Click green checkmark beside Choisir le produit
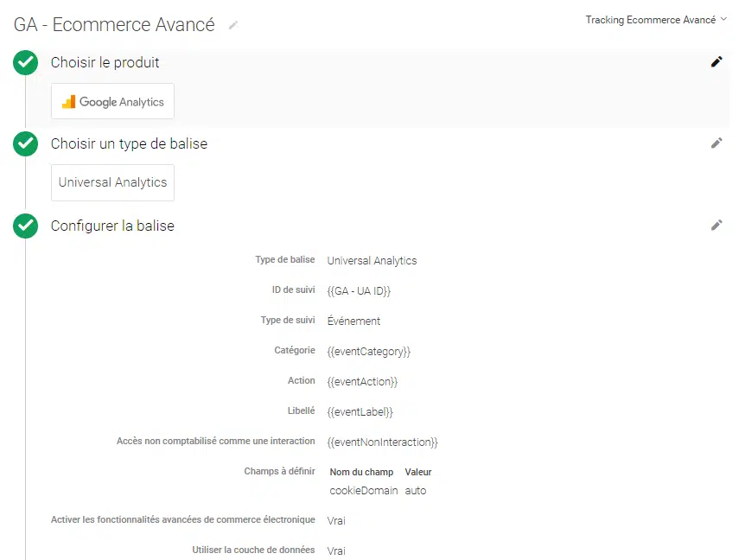Viewport: 745px width, 560px height. [x=26, y=62]
